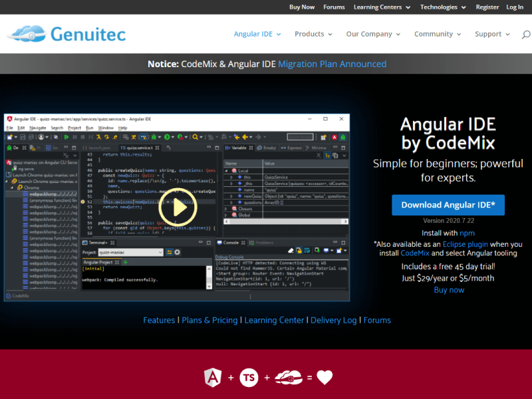
Task: Play the Angular IDE demo video
Action: (178, 207)
